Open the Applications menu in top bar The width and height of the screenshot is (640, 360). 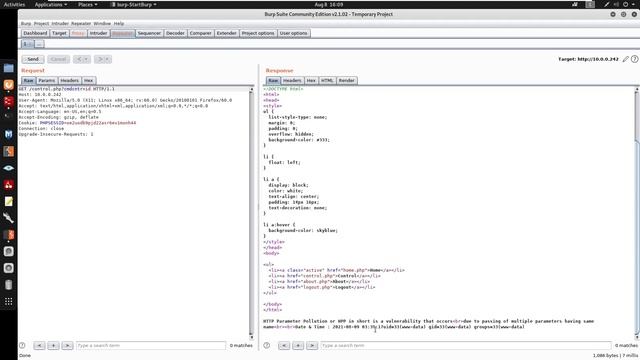pyautogui.click(x=51, y=4)
